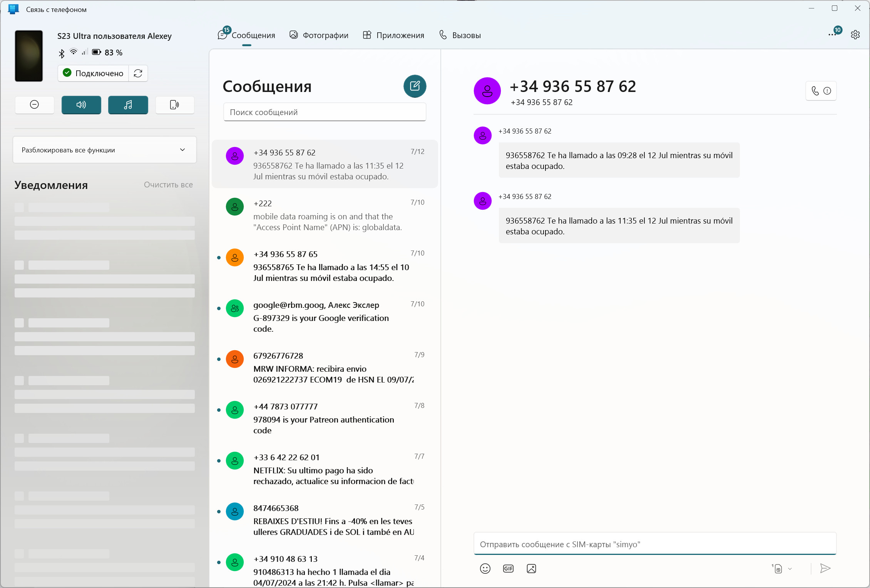870x588 pixels.
Task: Refresh the phone connection status
Action: (x=138, y=73)
